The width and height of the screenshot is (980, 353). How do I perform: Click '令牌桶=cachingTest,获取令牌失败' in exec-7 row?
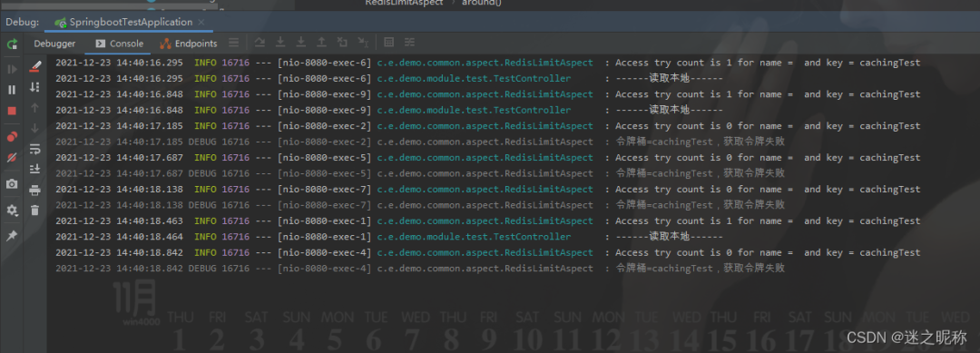[700, 205]
